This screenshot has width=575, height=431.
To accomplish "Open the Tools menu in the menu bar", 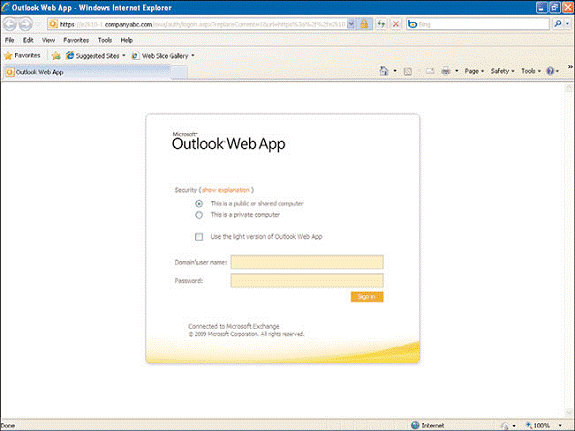I will tap(105, 40).
